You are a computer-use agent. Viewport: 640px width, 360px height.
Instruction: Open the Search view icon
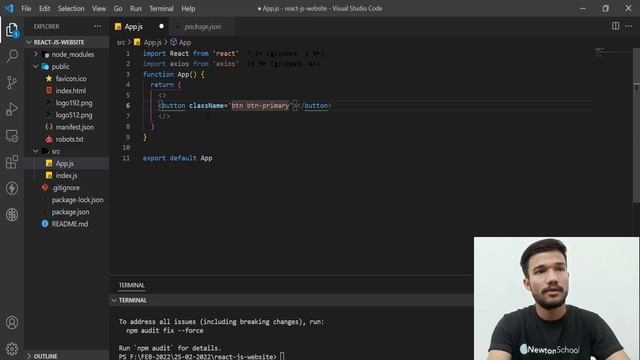point(12,56)
